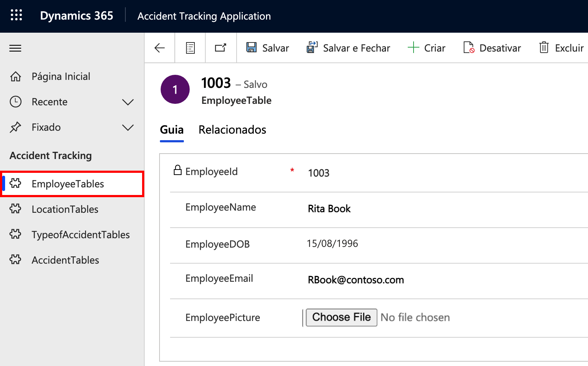Click the TypeofAccidentTables puzzle icon
Screen dimensions: 588x366
16,234
